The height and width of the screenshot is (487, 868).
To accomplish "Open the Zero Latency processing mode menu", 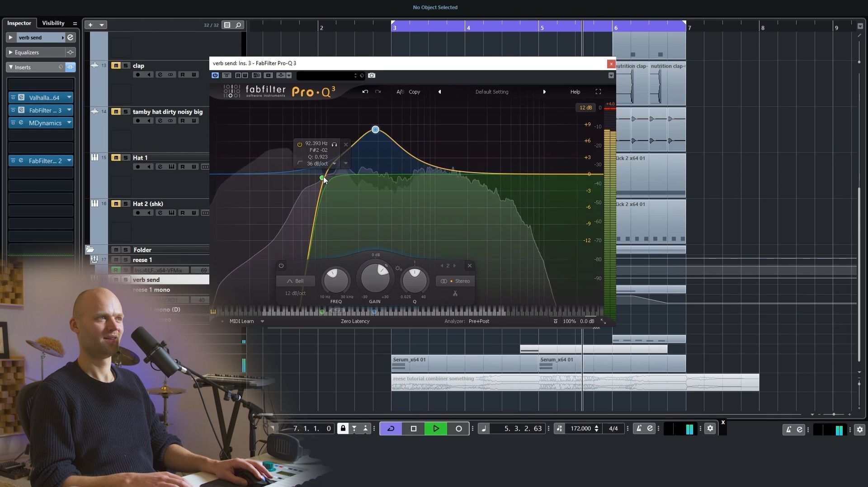I will point(355,321).
